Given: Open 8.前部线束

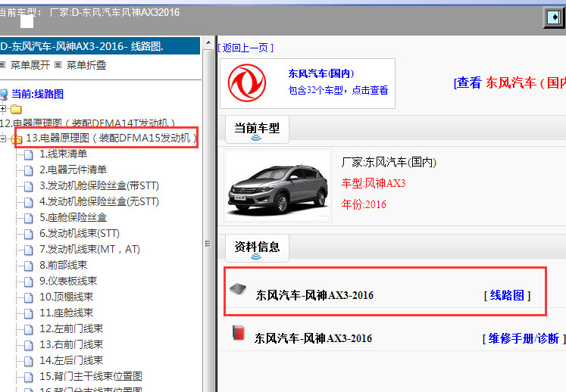Looking at the screenshot, I should (x=63, y=265).
